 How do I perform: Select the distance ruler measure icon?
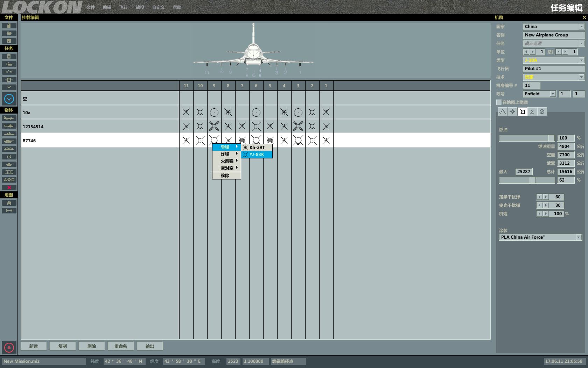coord(9,211)
